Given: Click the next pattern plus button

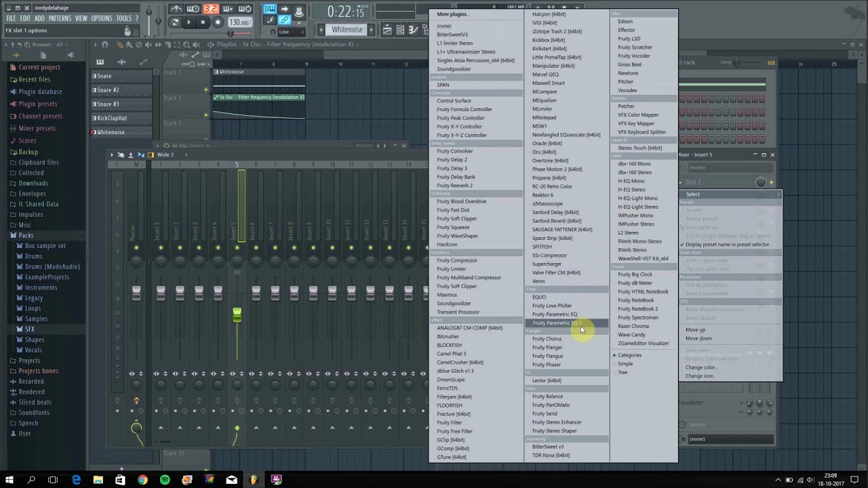Looking at the screenshot, I should click(372, 29).
